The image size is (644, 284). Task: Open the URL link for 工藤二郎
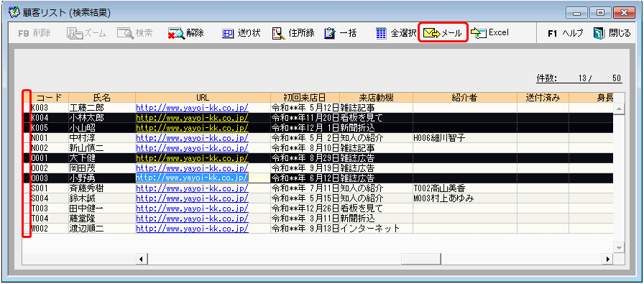point(192,108)
